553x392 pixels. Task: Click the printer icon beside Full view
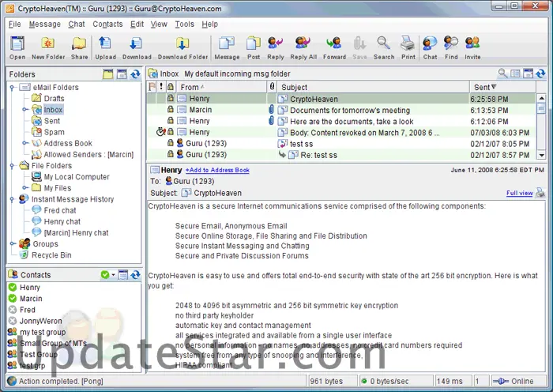pyautogui.click(x=540, y=192)
